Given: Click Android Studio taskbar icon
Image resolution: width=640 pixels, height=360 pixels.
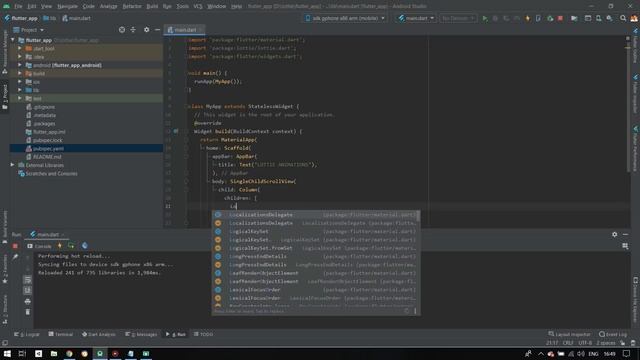Looking at the screenshot, I should coord(100,353).
